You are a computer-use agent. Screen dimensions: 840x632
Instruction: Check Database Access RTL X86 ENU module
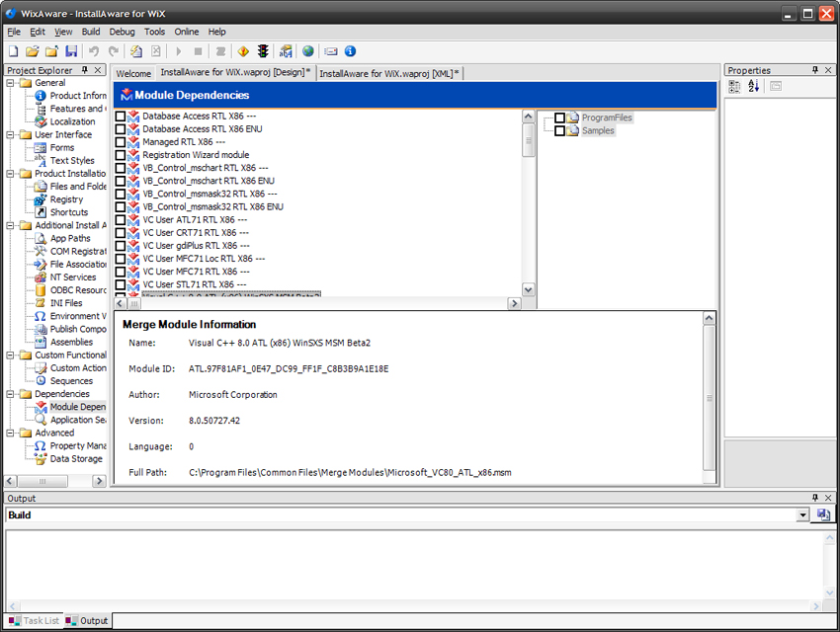pyautogui.click(x=121, y=129)
